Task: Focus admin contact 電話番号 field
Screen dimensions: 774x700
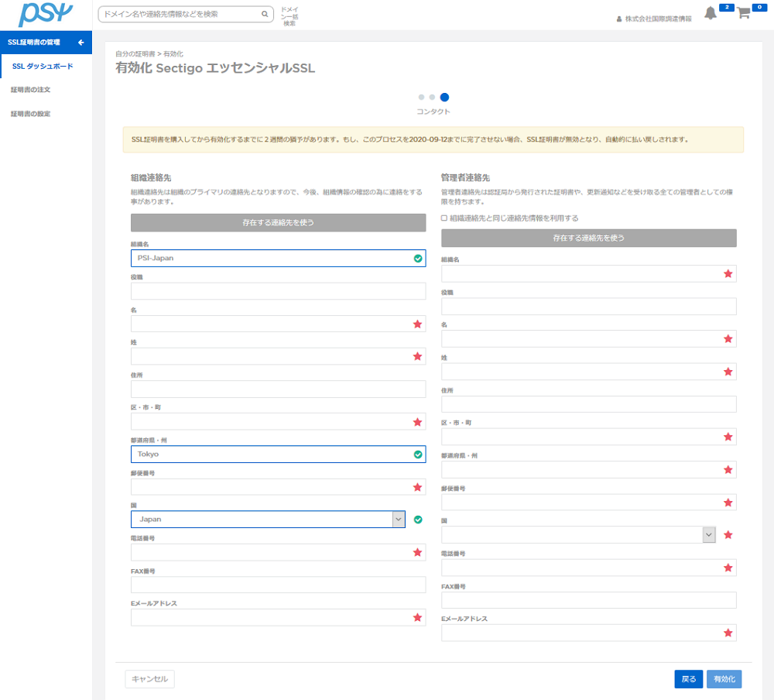Action: click(x=588, y=568)
